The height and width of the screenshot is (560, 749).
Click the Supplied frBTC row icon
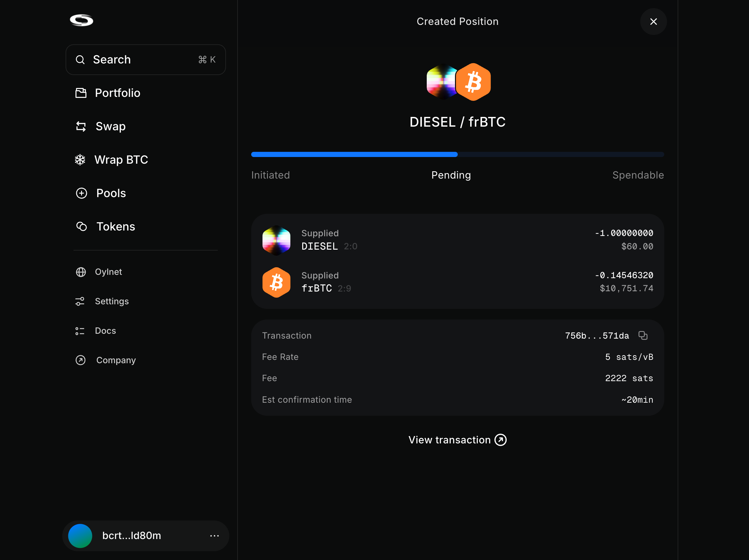tap(276, 282)
